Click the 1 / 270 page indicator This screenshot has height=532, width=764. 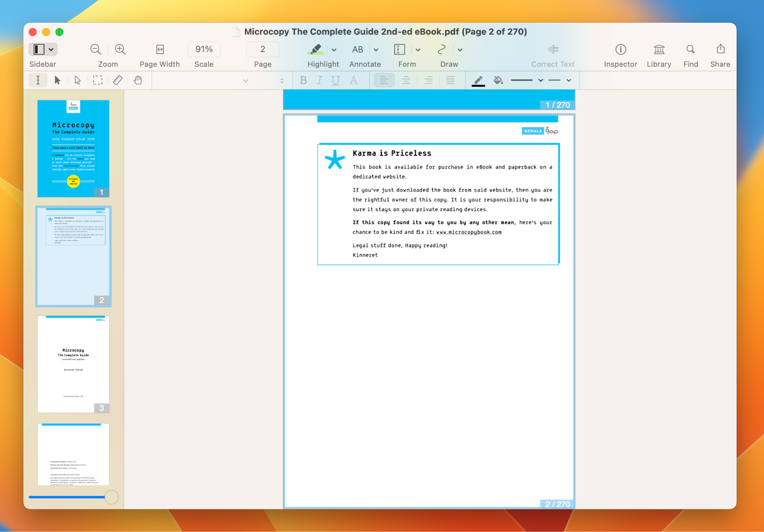point(557,105)
